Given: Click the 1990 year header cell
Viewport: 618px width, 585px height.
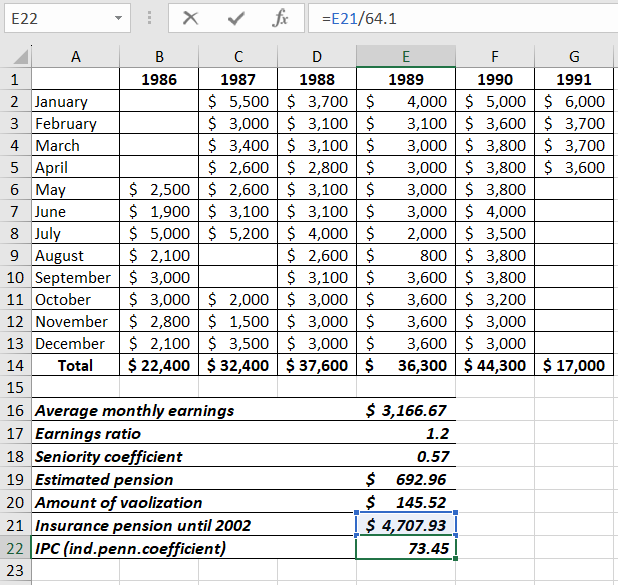Looking at the screenshot, I should click(x=495, y=80).
